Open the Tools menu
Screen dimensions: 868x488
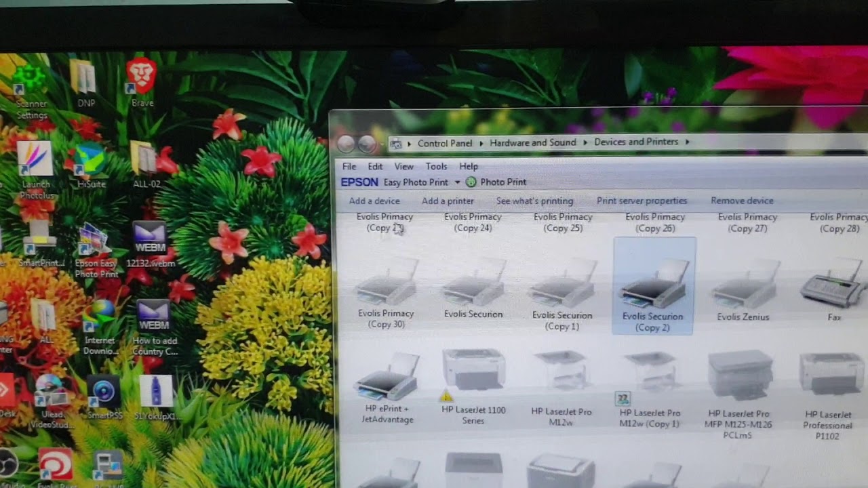(x=436, y=166)
